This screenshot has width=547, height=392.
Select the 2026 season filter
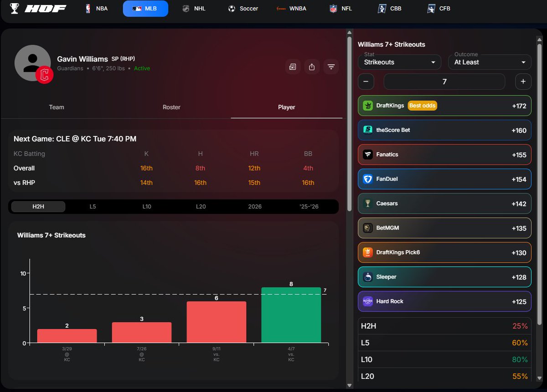[255, 207]
